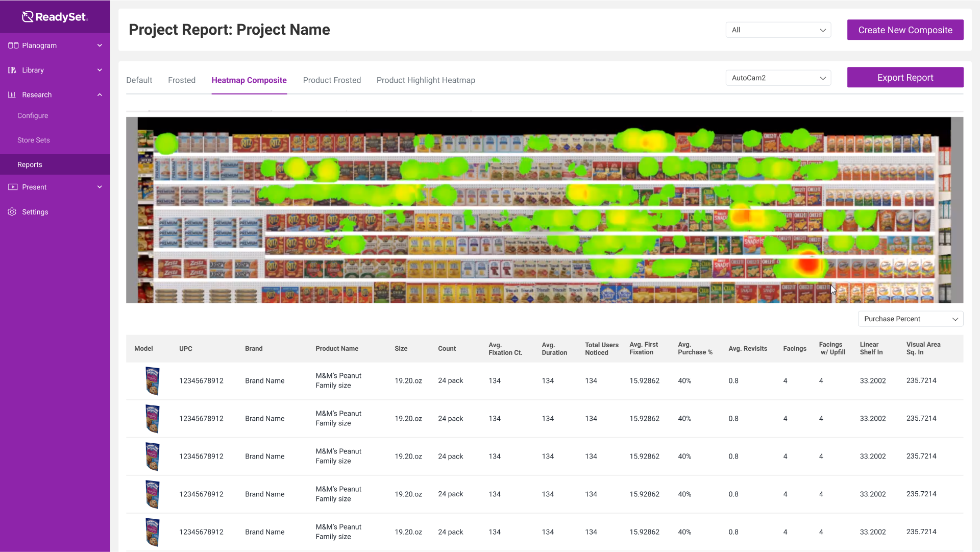Open Configure under Research

(x=33, y=115)
